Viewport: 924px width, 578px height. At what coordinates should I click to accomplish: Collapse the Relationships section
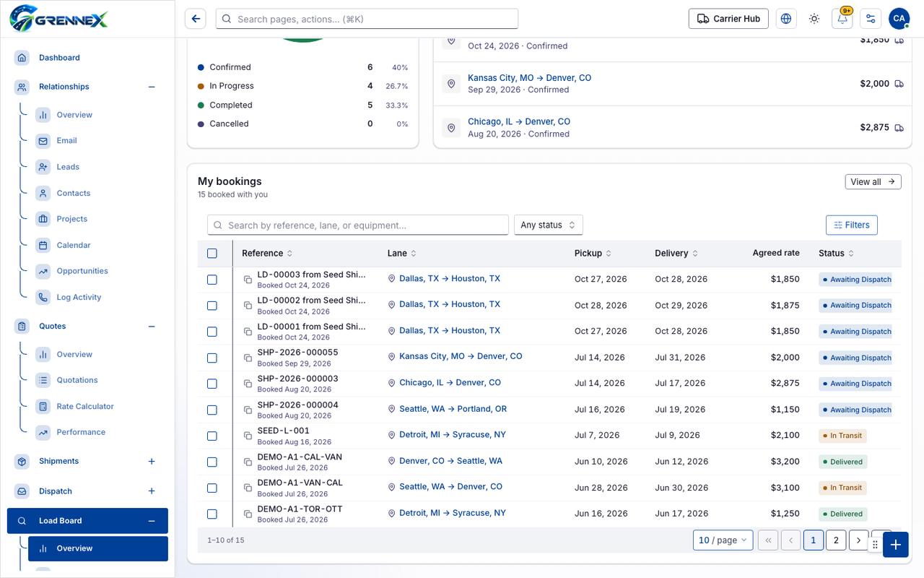(152, 87)
